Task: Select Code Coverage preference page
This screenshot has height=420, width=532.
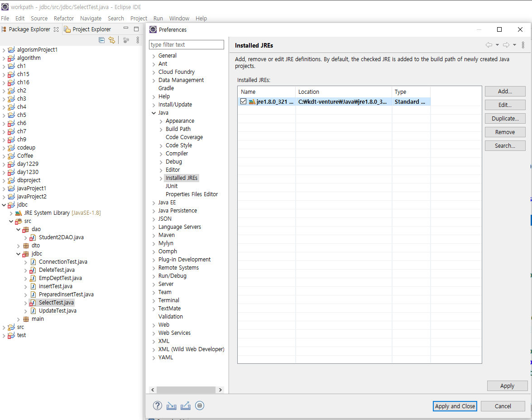Action: coord(184,137)
